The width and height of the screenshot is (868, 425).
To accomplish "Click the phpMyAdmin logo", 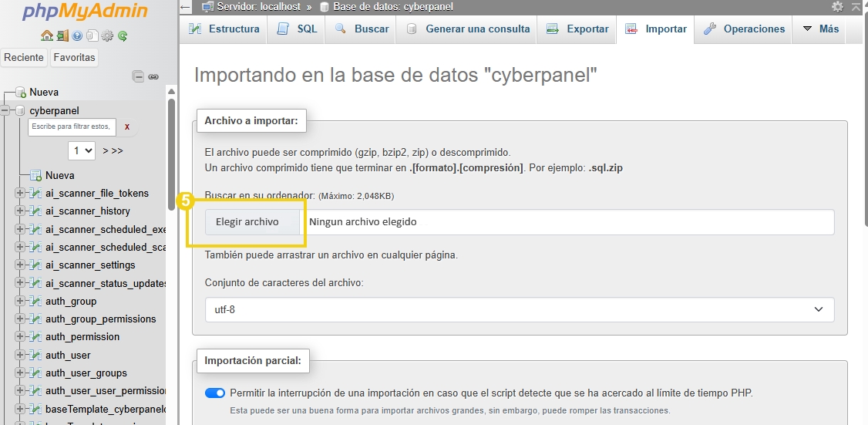I will [85, 12].
